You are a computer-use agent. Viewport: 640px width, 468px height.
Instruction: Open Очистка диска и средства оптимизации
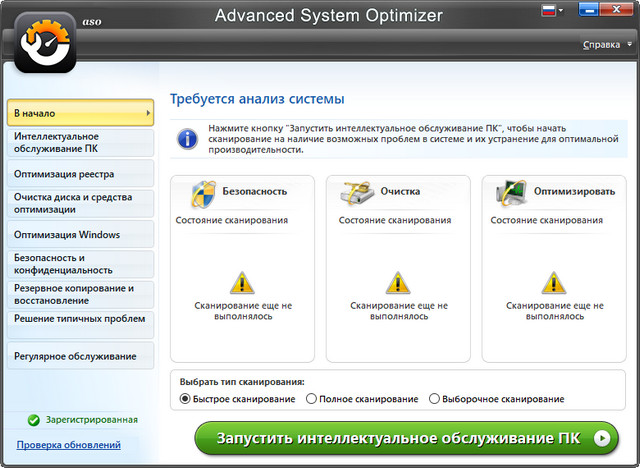coord(80,204)
